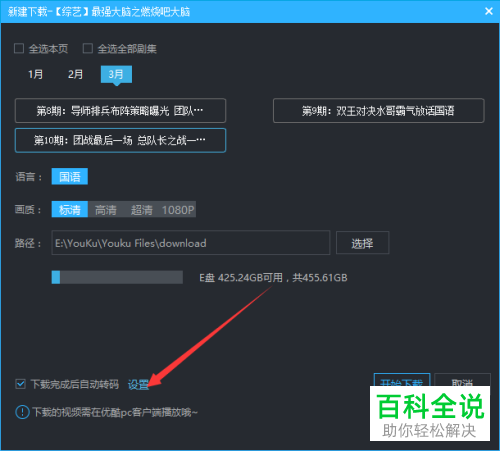Uncheck 下载完成后自动转码 checkbox
This screenshot has height=451, width=500.
(20, 384)
